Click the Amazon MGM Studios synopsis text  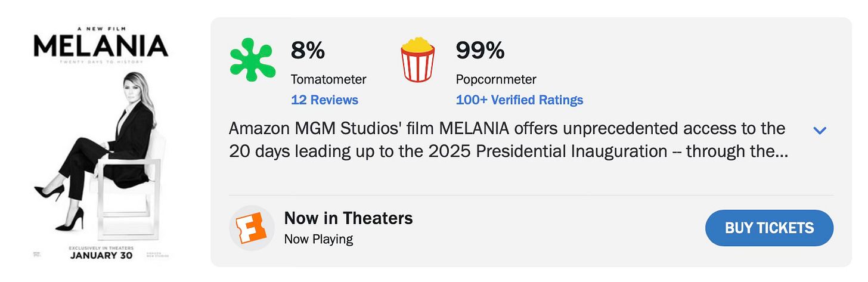tap(508, 140)
